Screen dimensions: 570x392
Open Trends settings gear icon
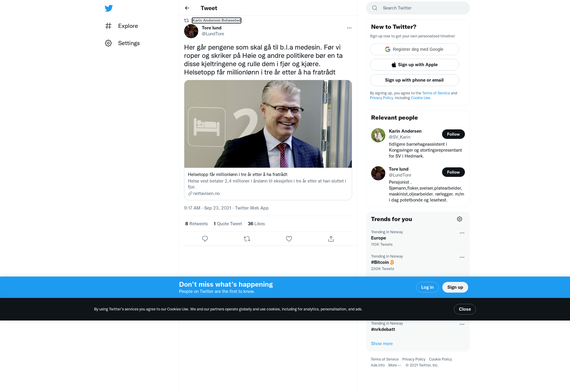460,219
